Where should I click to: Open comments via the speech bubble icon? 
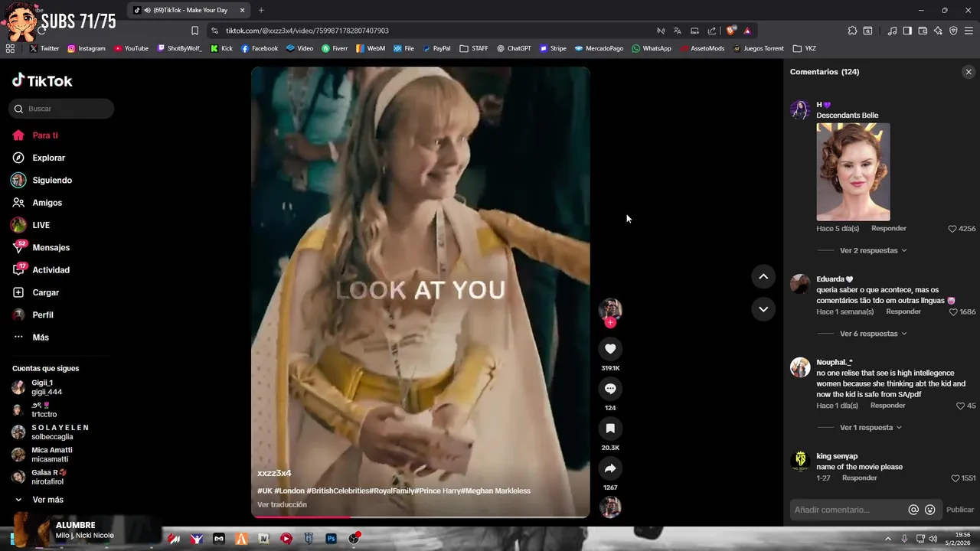coord(610,389)
